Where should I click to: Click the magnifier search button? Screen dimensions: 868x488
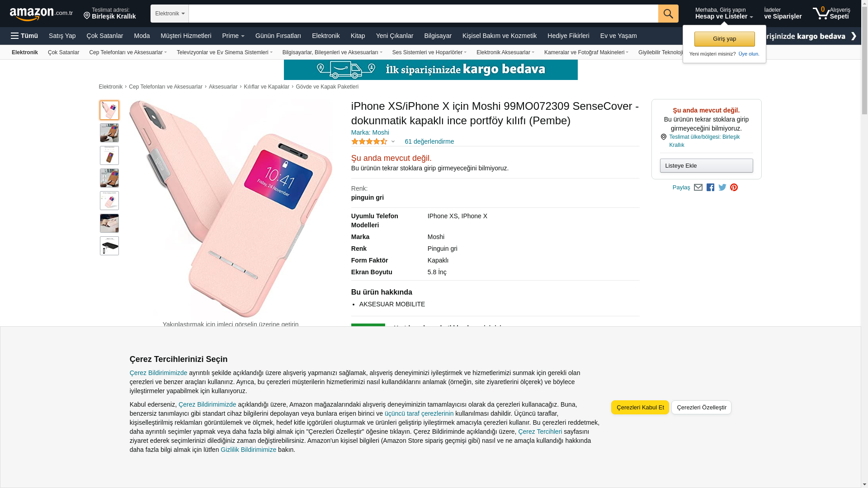coord(668,14)
